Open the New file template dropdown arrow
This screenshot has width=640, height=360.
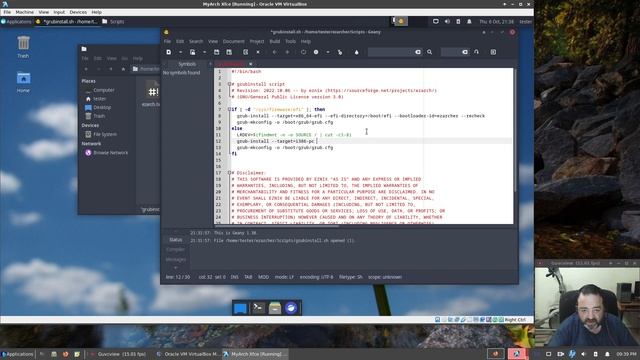[x=180, y=52]
